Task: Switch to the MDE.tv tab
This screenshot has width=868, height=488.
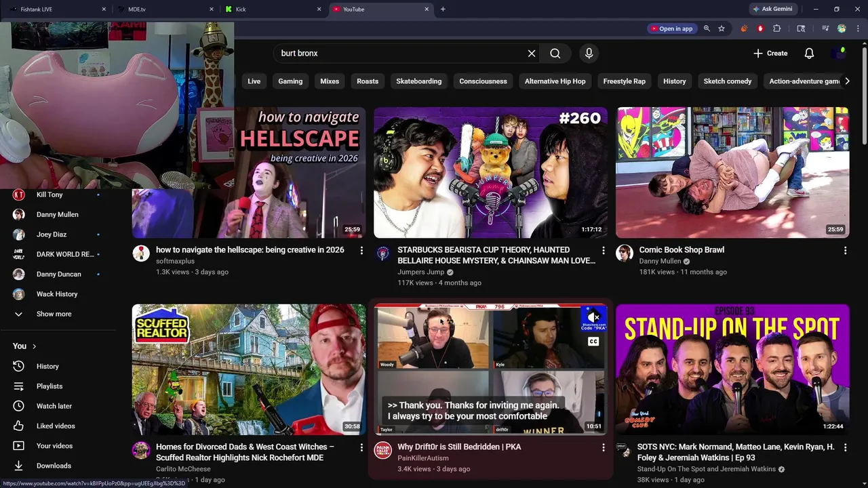Action: [165, 9]
